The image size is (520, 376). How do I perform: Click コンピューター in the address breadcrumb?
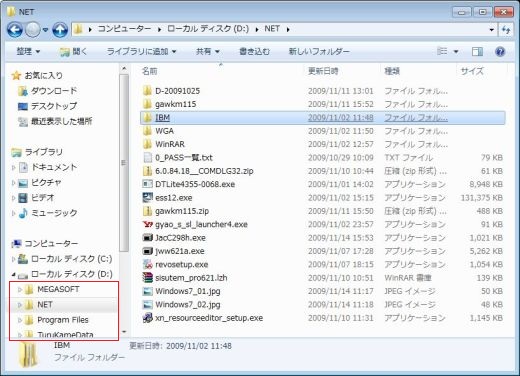click(x=124, y=29)
